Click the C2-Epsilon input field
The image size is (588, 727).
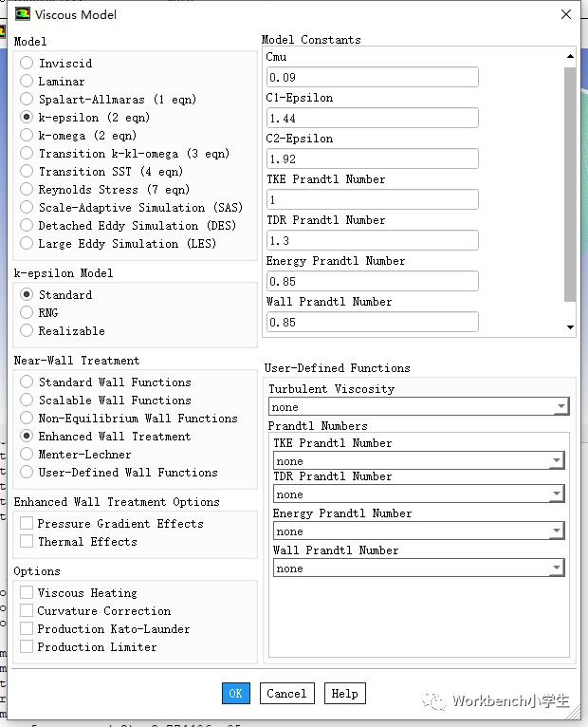373,158
